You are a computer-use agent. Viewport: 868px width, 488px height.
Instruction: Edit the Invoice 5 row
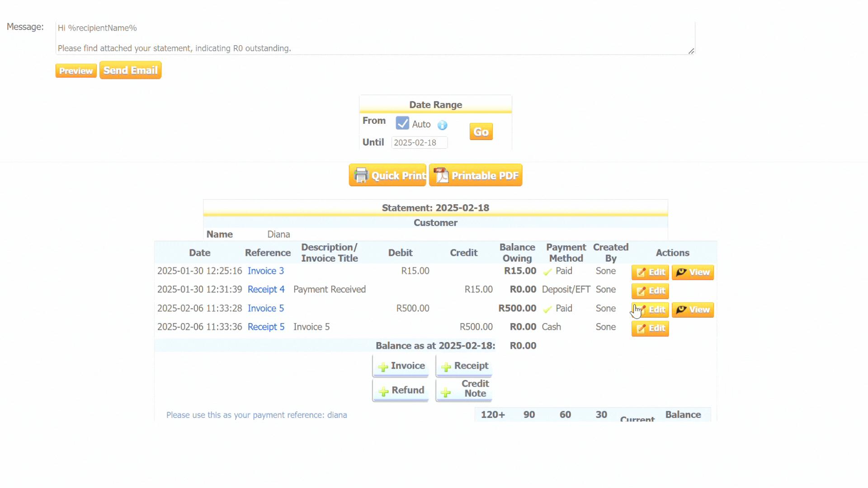tap(650, 310)
